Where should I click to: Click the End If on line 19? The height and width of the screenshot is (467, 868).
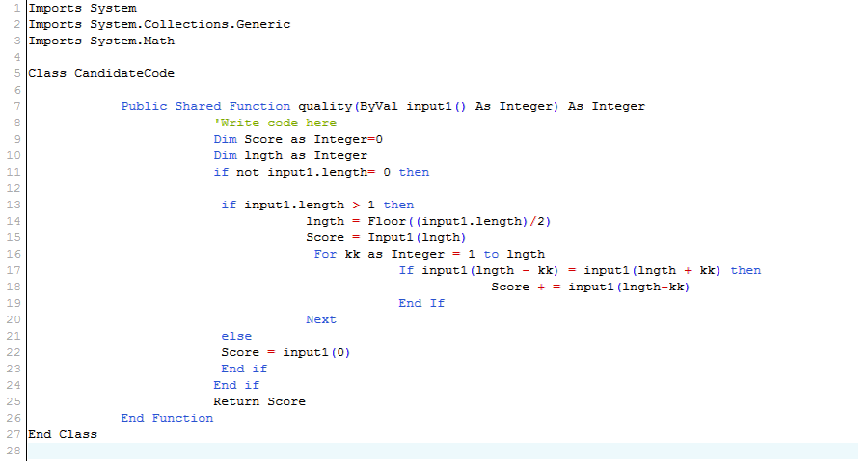(x=421, y=303)
